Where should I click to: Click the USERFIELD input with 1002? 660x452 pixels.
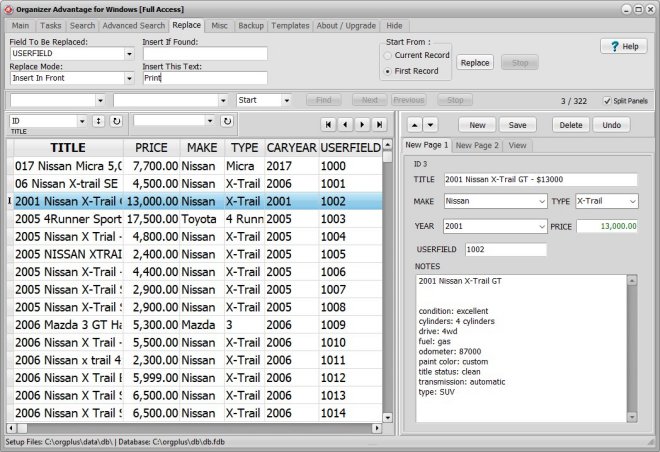pyautogui.click(x=506, y=250)
